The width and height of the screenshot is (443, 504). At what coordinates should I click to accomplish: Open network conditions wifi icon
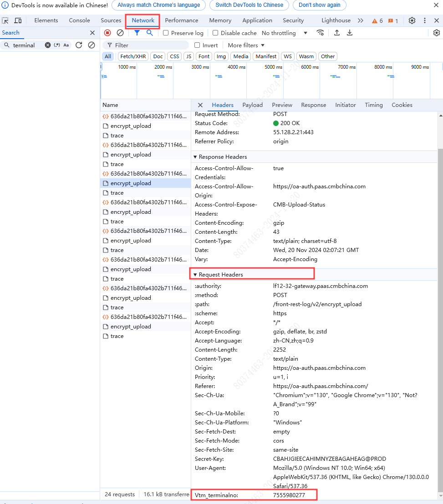click(x=321, y=33)
